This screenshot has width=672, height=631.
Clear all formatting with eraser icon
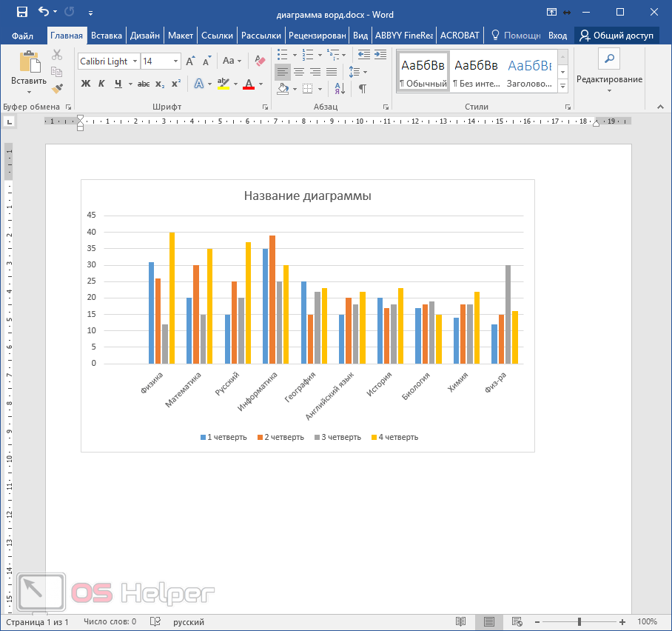pyautogui.click(x=260, y=61)
